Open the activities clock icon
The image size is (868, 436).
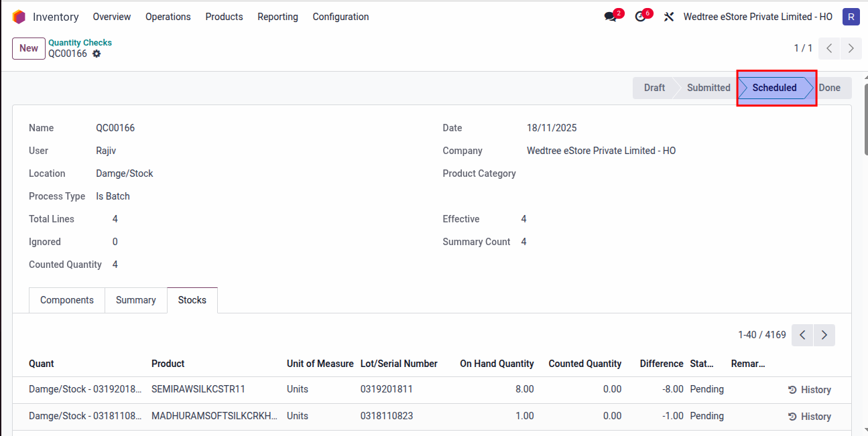pyautogui.click(x=641, y=17)
